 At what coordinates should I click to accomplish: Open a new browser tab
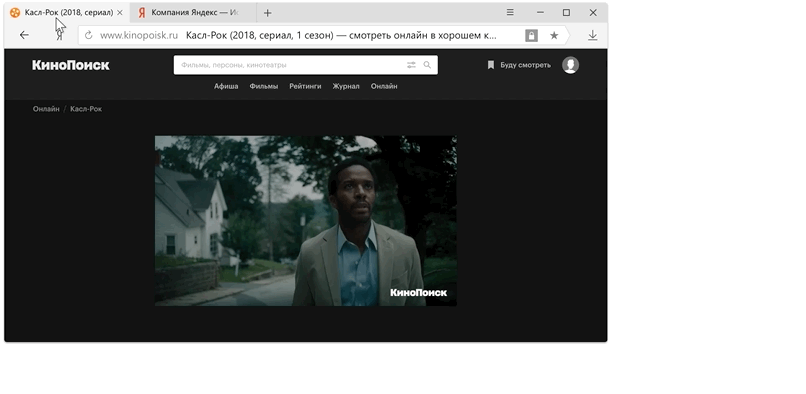(x=267, y=13)
